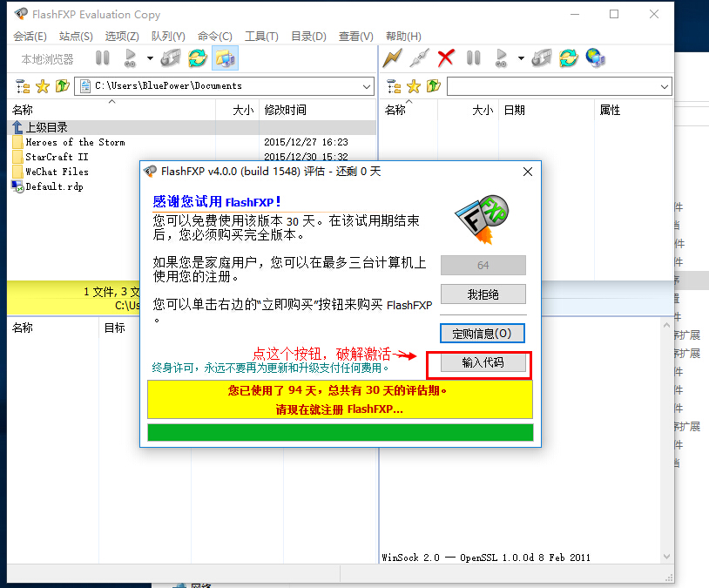Click the empty remote path field
The width and height of the screenshot is (709, 588).
(x=559, y=86)
